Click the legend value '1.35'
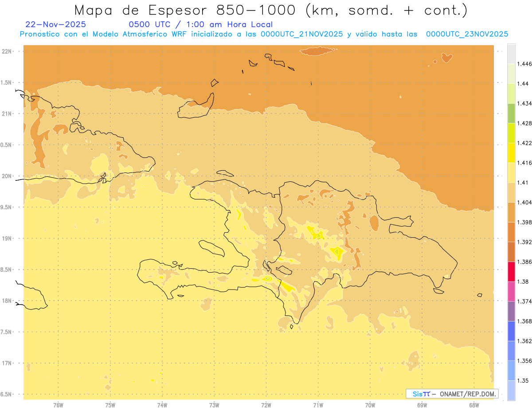The image size is (532, 411). (523, 380)
